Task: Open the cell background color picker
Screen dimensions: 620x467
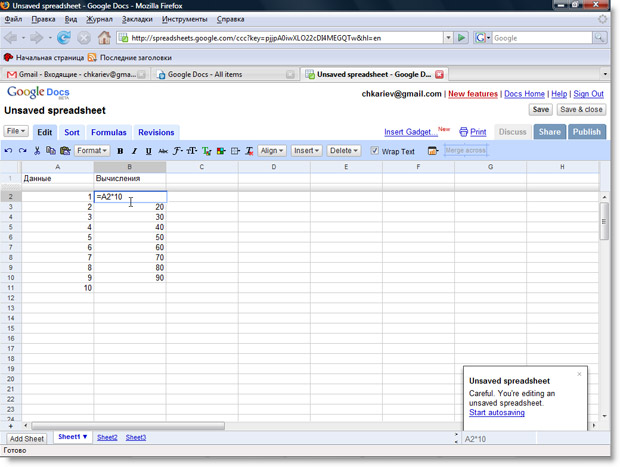Action: coord(221,151)
